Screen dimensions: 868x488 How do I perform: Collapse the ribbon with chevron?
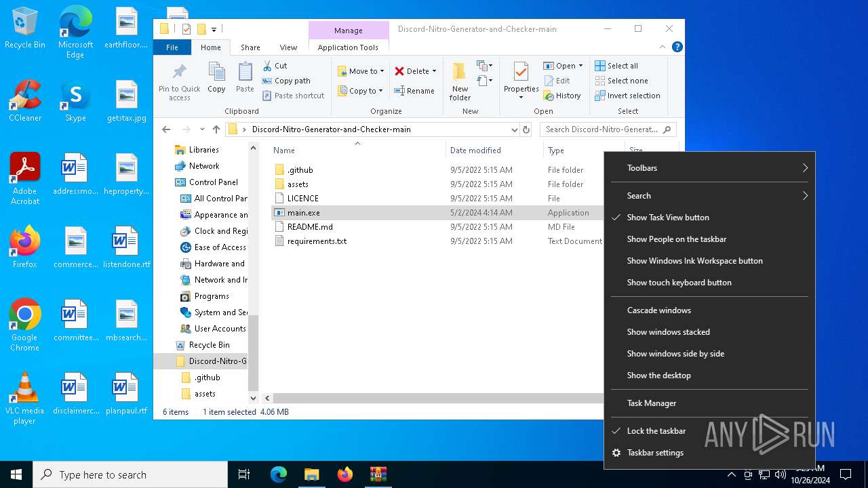click(663, 47)
